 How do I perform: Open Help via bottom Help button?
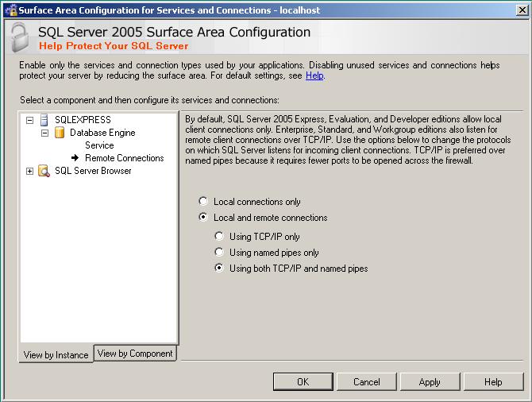point(493,382)
